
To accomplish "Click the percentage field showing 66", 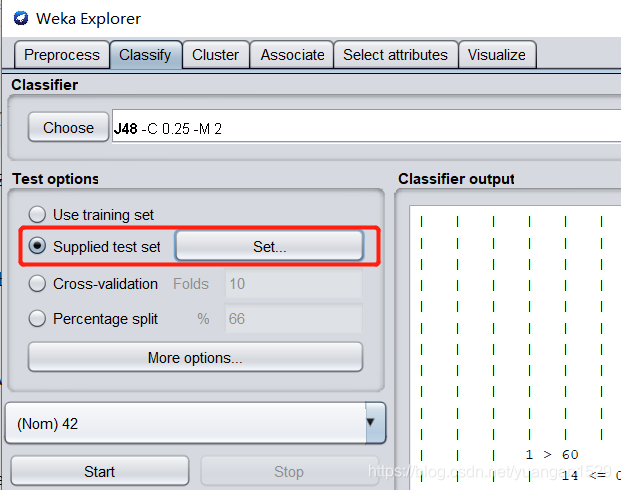I will (x=293, y=318).
